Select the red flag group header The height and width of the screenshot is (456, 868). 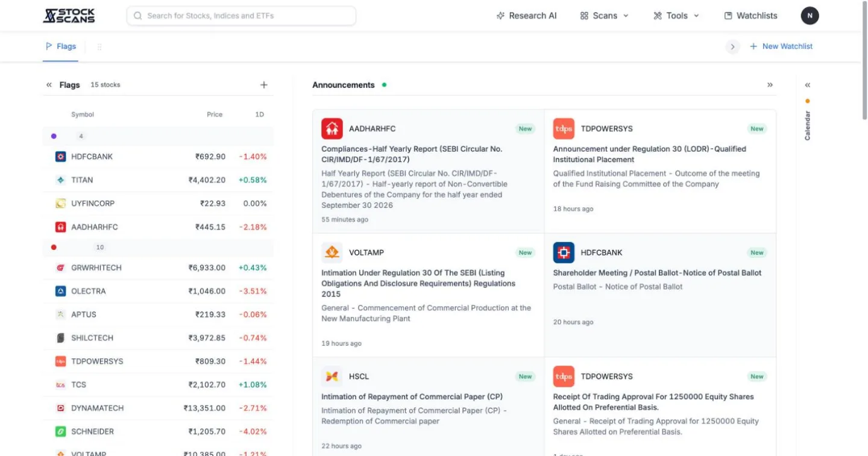coord(158,247)
